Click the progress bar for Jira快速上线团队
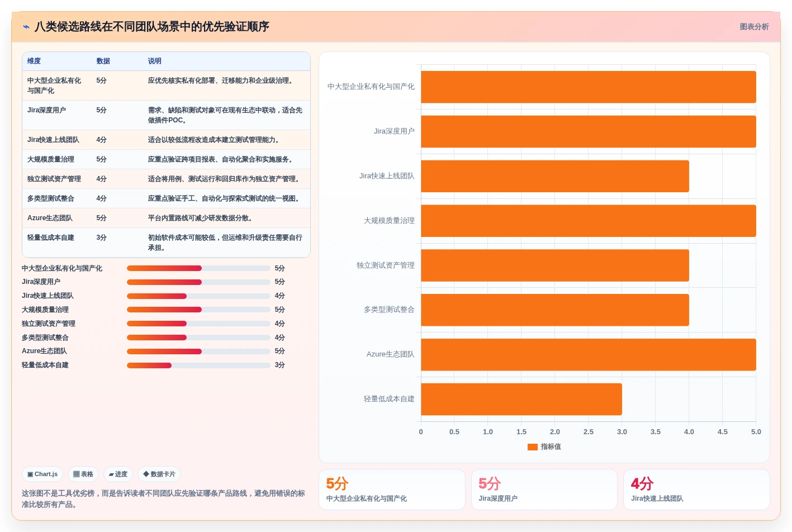 [198, 296]
